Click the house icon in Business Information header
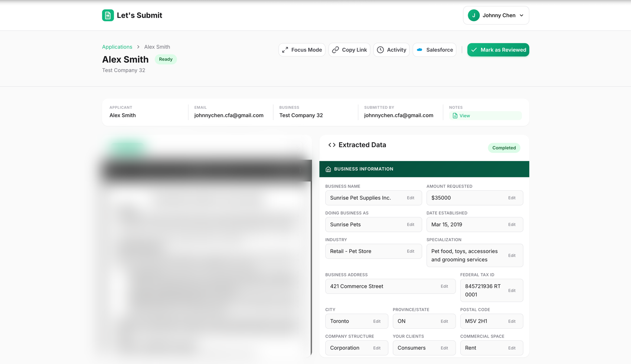The width and height of the screenshot is (631, 364). coord(328,169)
